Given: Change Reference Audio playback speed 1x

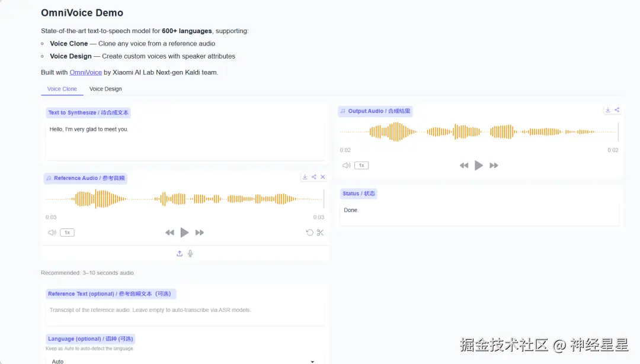Looking at the screenshot, I should pyautogui.click(x=68, y=233).
